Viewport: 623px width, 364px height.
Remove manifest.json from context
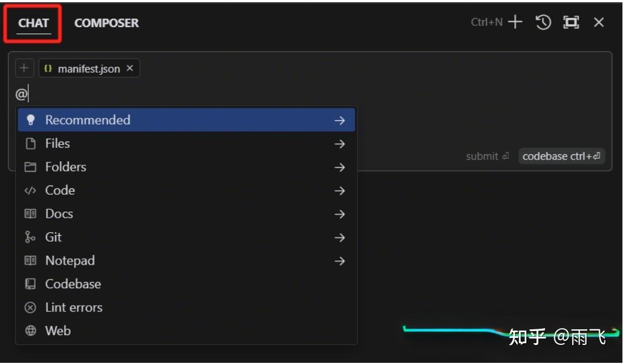(130, 68)
